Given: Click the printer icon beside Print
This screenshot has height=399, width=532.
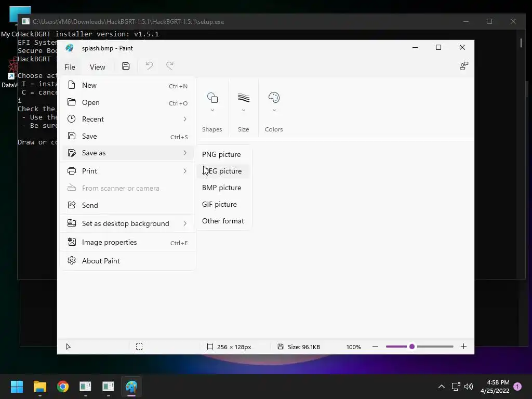Looking at the screenshot, I should [72, 171].
